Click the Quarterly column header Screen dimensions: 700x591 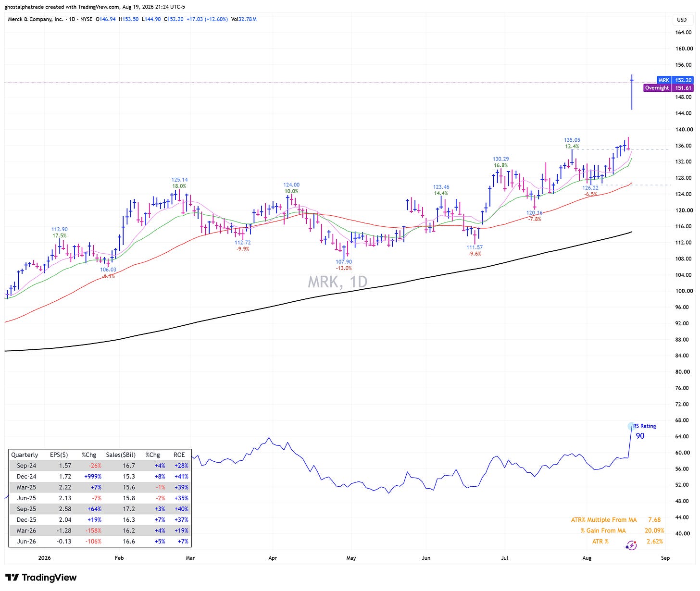click(25, 455)
